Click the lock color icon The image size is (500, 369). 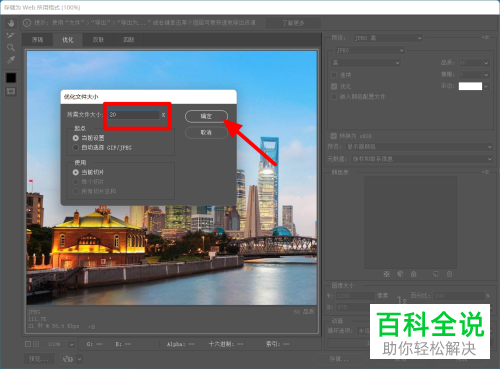(414, 274)
